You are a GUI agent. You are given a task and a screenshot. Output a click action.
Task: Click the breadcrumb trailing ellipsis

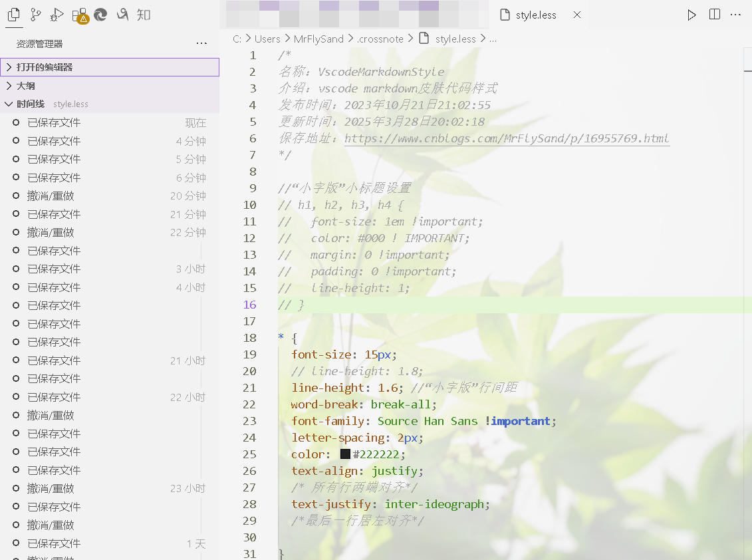[x=493, y=39]
